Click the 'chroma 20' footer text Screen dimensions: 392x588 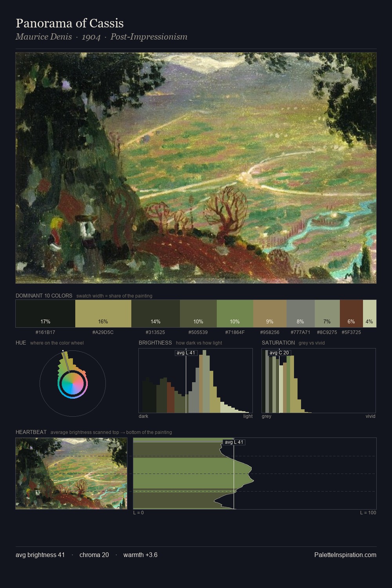pyautogui.click(x=94, y=555)
